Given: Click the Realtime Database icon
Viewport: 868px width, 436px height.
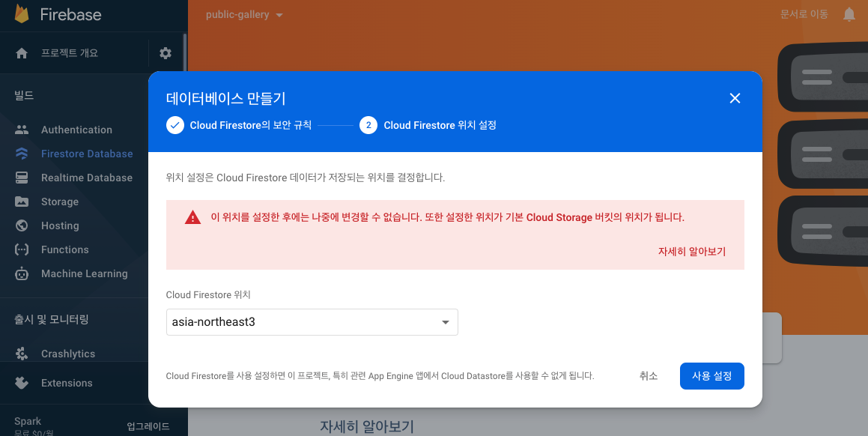Looking at the screenshot, I should coord(22,178).
